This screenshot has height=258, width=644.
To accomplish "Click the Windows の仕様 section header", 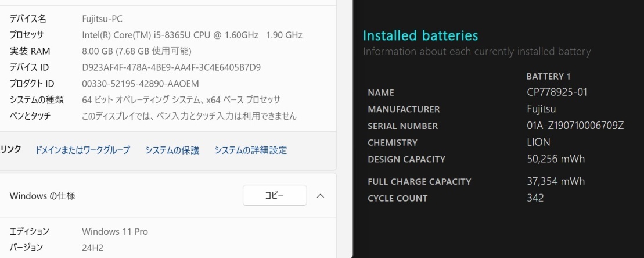I will (42, 196).
